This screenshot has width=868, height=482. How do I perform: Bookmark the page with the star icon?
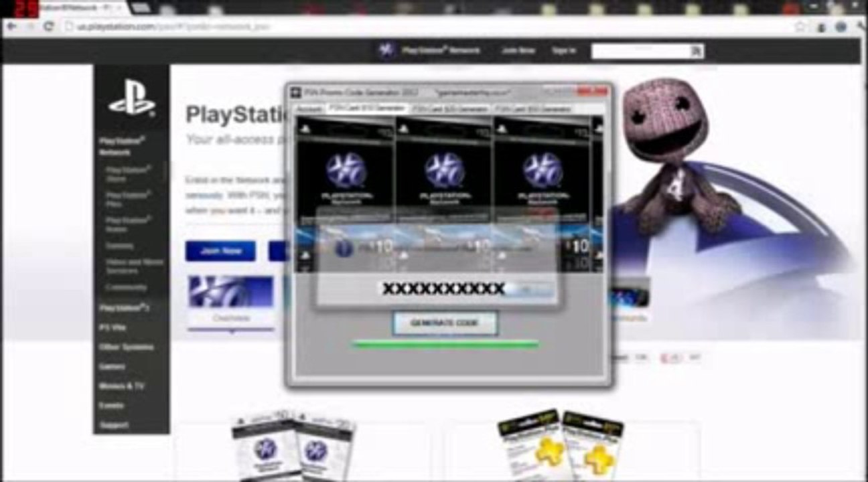point(800,27)
